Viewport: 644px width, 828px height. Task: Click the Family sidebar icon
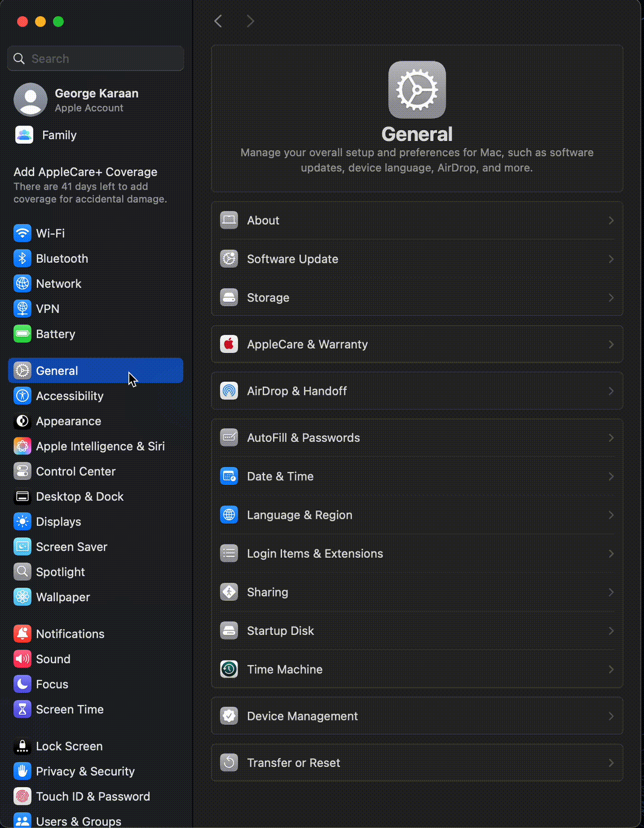pyautogui.click(x=24, y=135)
